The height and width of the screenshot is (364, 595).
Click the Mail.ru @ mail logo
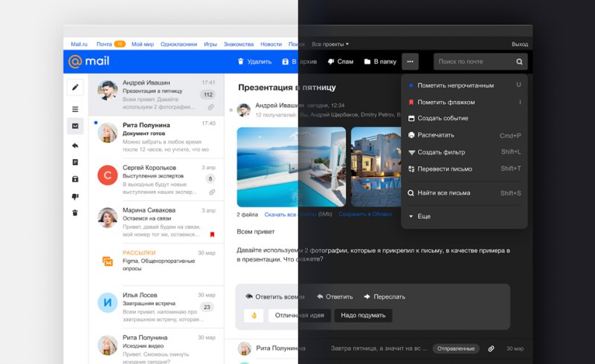[89, 61]
